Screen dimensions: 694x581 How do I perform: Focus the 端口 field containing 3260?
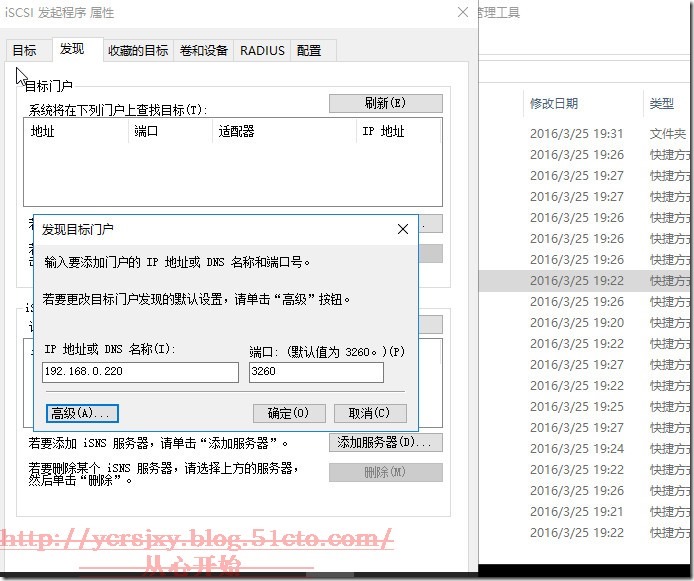click(316, 372)
